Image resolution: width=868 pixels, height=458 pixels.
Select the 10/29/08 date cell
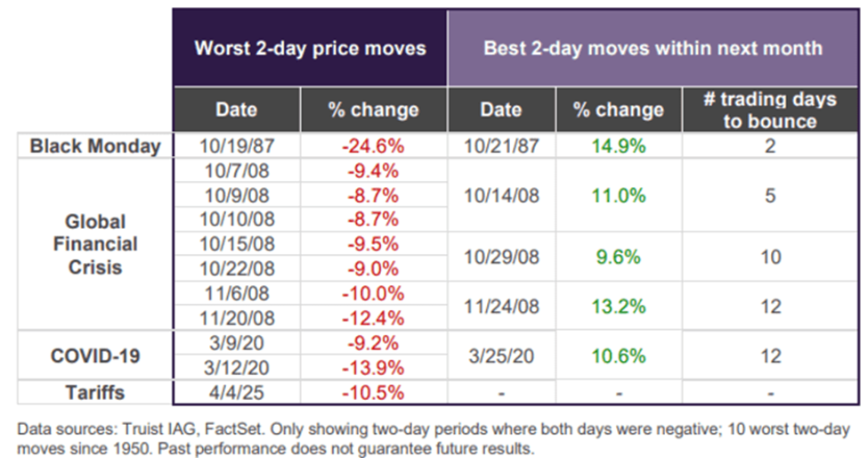[x=500, y=257]
